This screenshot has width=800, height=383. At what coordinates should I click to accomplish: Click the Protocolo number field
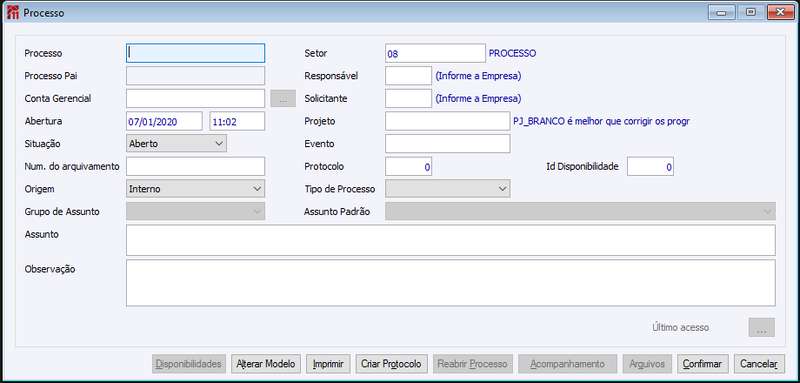(x=408, y=166)
